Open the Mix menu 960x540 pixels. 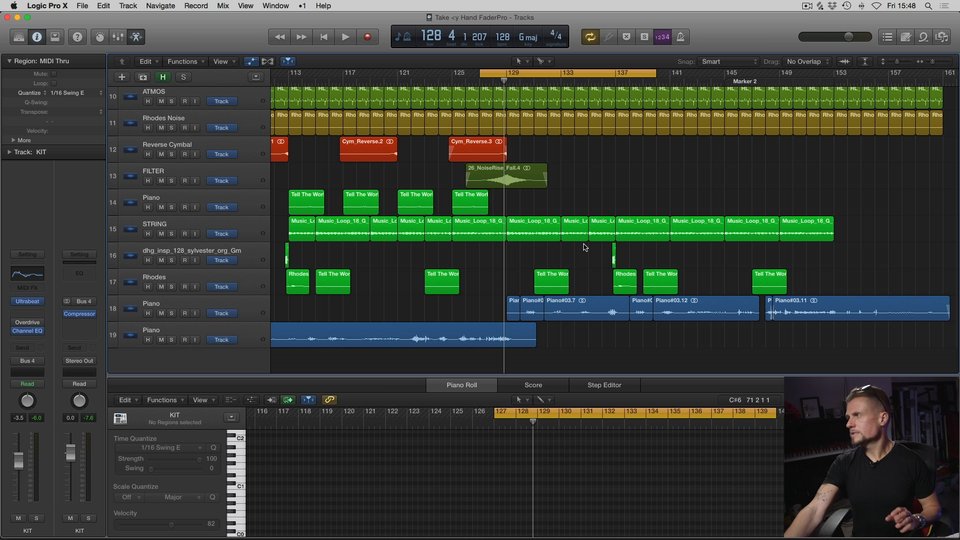click(223, 6)
